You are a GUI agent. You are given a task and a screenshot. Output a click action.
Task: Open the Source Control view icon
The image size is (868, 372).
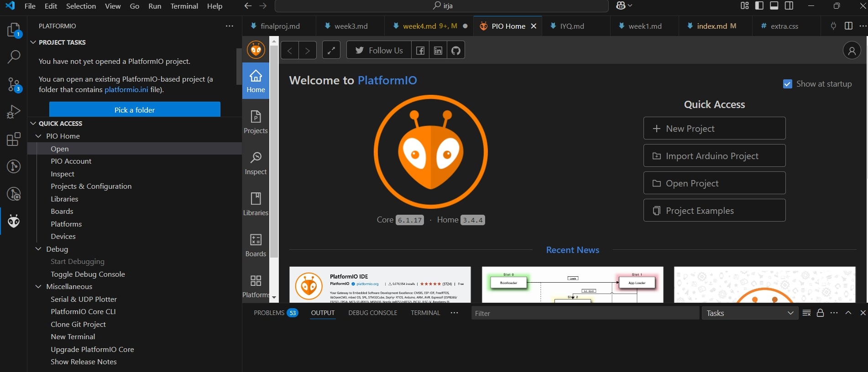pos(14,84)
